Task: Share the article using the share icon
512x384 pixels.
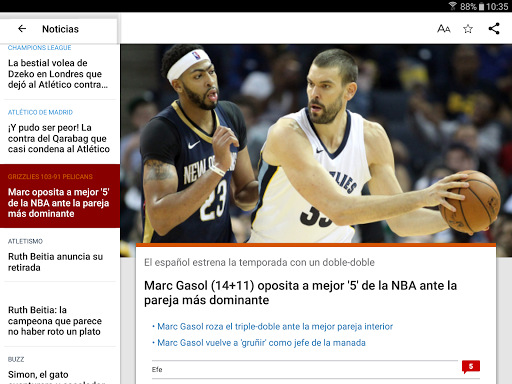Action: click(x=494, y=29)
